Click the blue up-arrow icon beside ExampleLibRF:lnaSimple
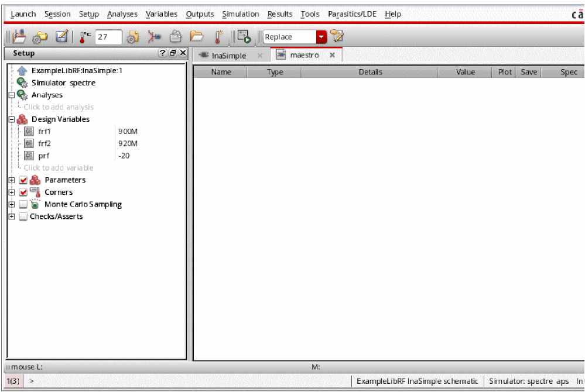This screenshot has height=392, width=585. (23, 70)
